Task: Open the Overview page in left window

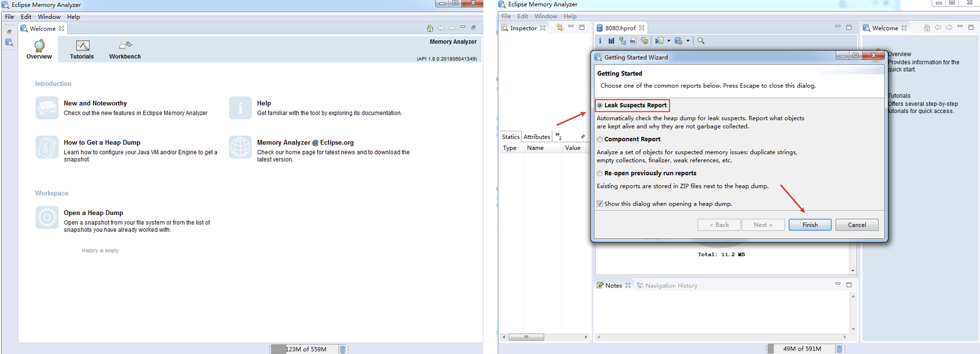Action: 39,49
